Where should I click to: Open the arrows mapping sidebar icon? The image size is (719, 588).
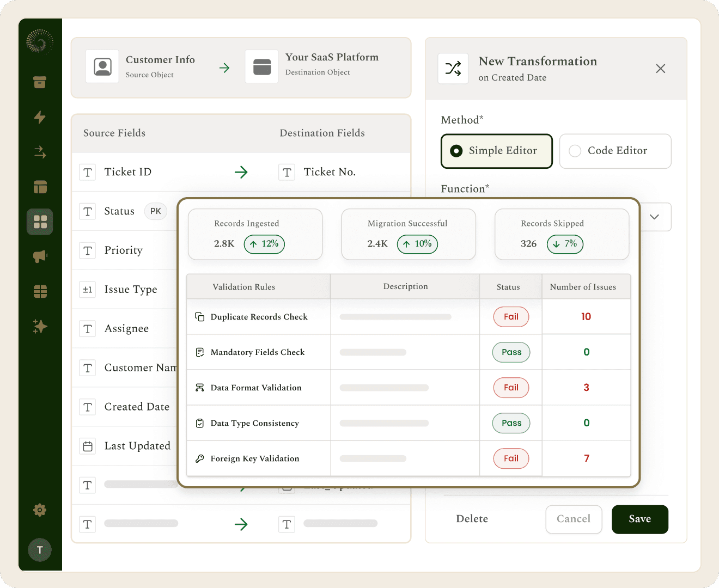pyautogui.click(x=40, y=152)
